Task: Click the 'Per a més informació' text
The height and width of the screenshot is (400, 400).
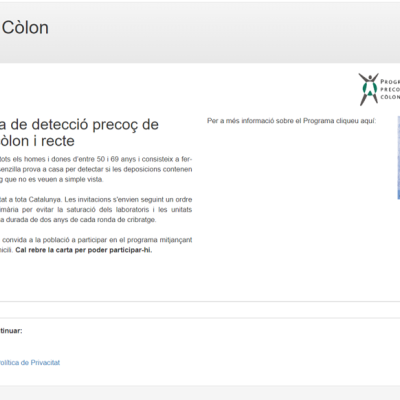Action: click(291, 121)
